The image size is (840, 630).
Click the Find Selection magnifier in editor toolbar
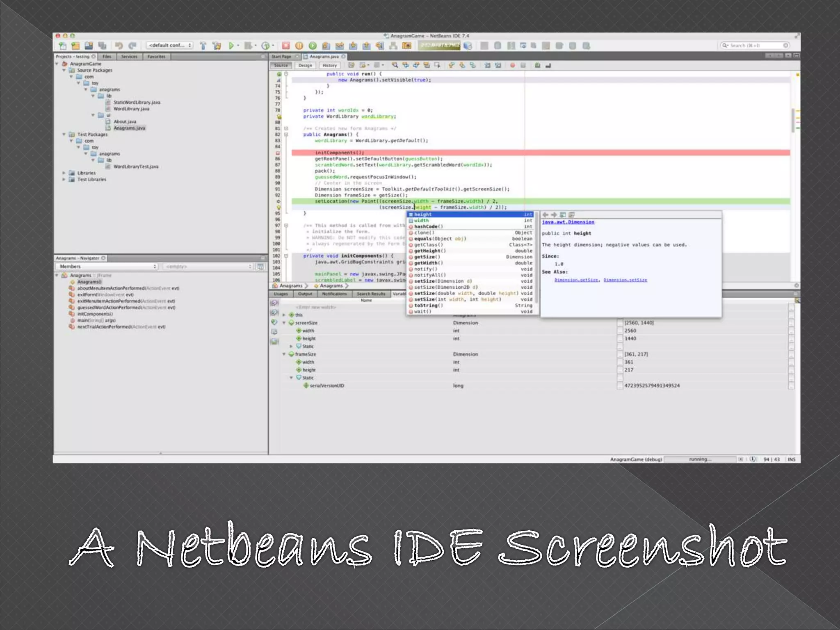pyautogui.click(x=395, y=65)
